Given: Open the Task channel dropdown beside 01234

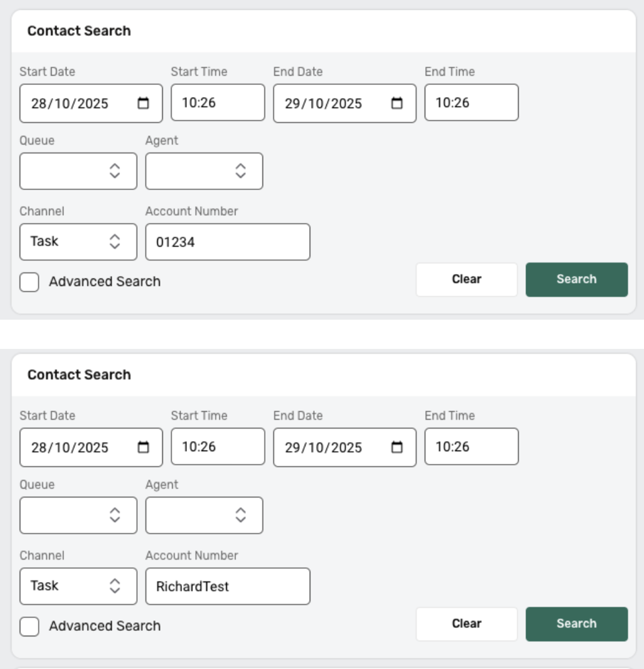Looking at the screenshot, I should 78,242.
